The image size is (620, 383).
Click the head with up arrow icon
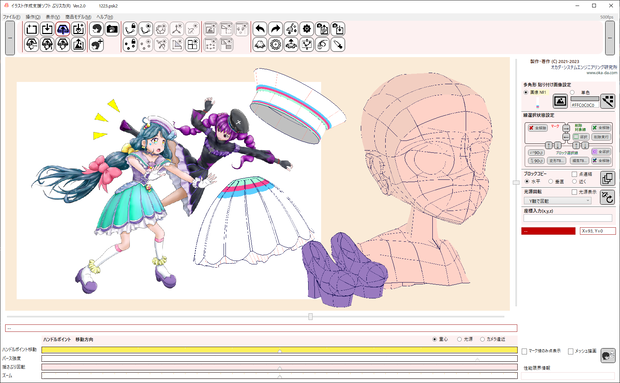tap(291, 45)
